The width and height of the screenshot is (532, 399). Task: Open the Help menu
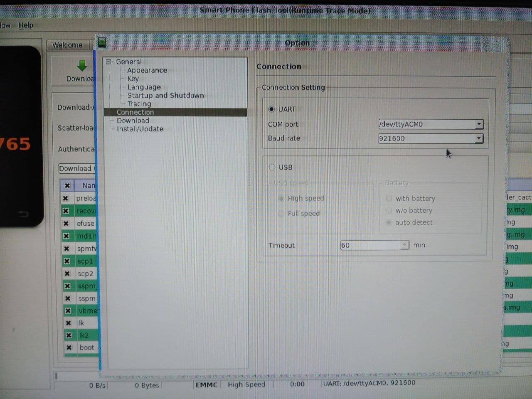[x=26, y=25]
